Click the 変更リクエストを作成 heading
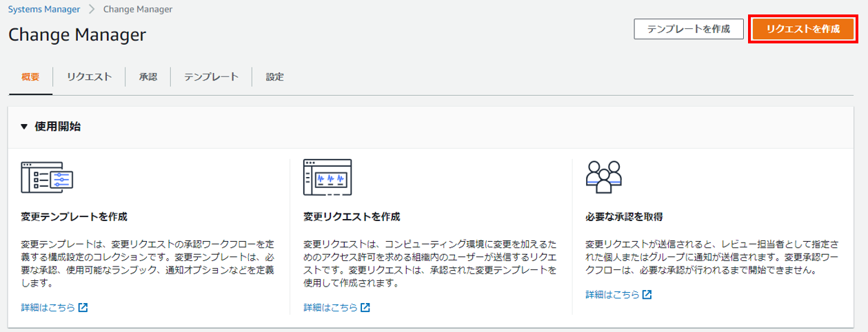868x332 pixels. point(352,216)
